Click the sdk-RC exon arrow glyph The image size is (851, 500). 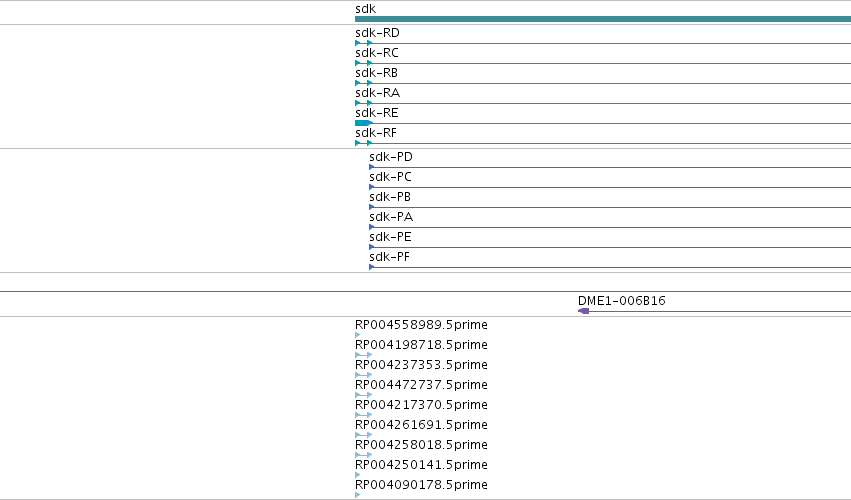(364, 63)
